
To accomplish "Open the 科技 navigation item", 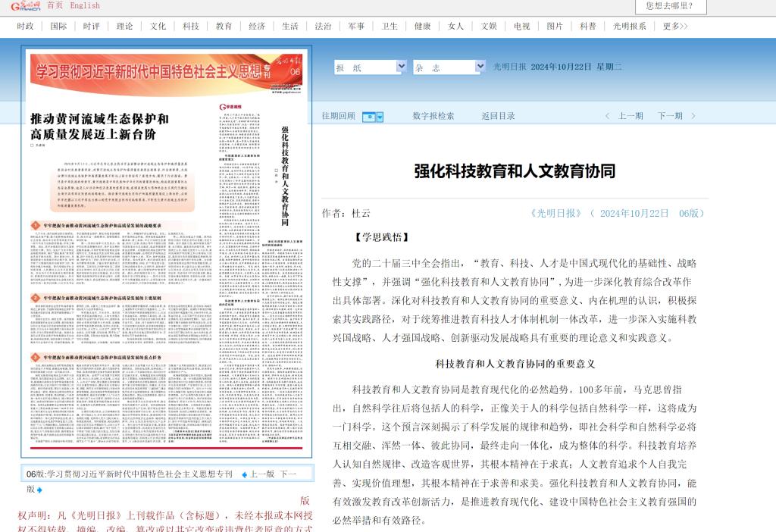I will tap(190, 27).
